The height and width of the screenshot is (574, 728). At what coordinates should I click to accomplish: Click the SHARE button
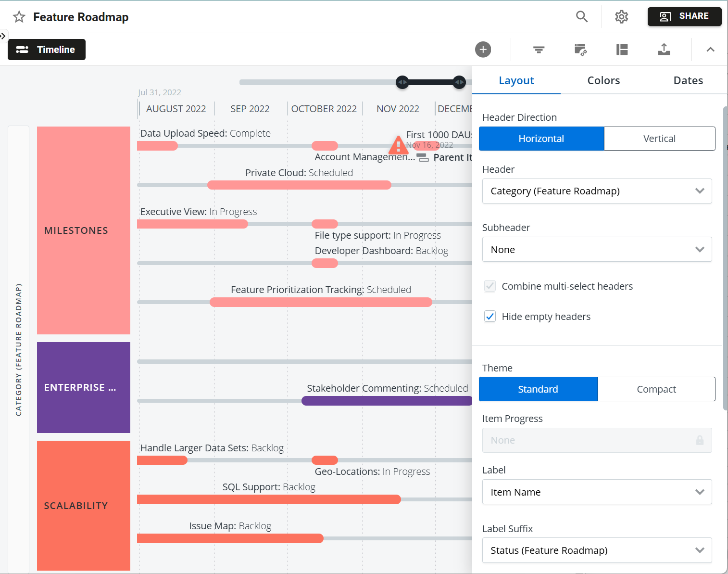(684, 16)
